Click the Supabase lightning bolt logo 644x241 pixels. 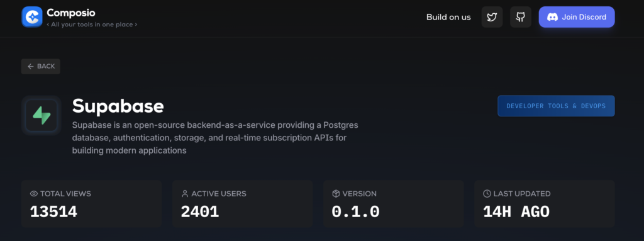coord(42,116)
